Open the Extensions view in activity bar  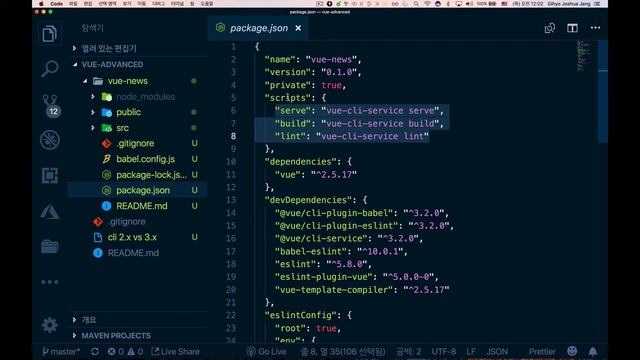[x=50, y=176]
